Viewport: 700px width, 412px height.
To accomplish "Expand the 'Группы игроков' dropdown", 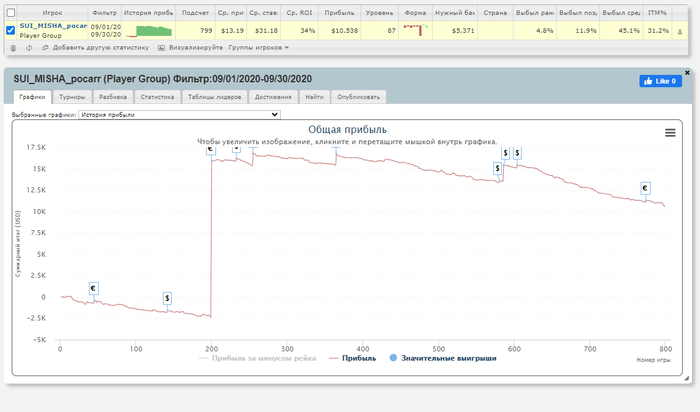I will point(258,47).
